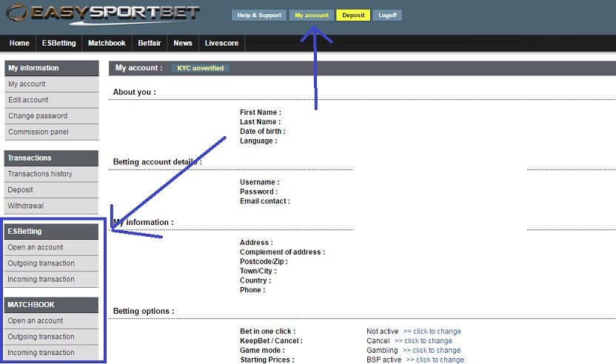Image resolution: width=616 pixels, height=364 pixels.
Task: Open Withdrawal in sidebar
Action: (x=51, y=206)
